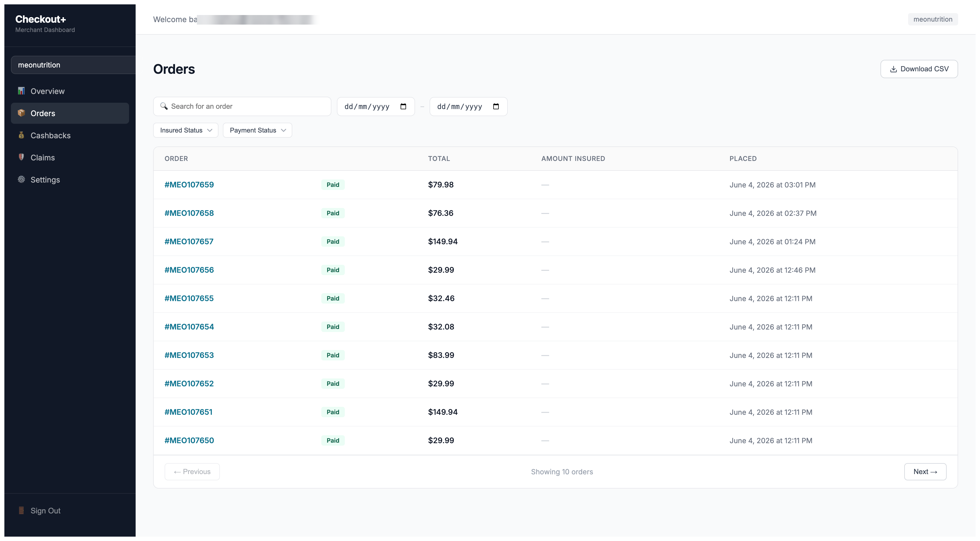The image size is (980, 541).
Task: Go to the Cashbacks section
Action: pyautogui.click(x=70, y=135)
